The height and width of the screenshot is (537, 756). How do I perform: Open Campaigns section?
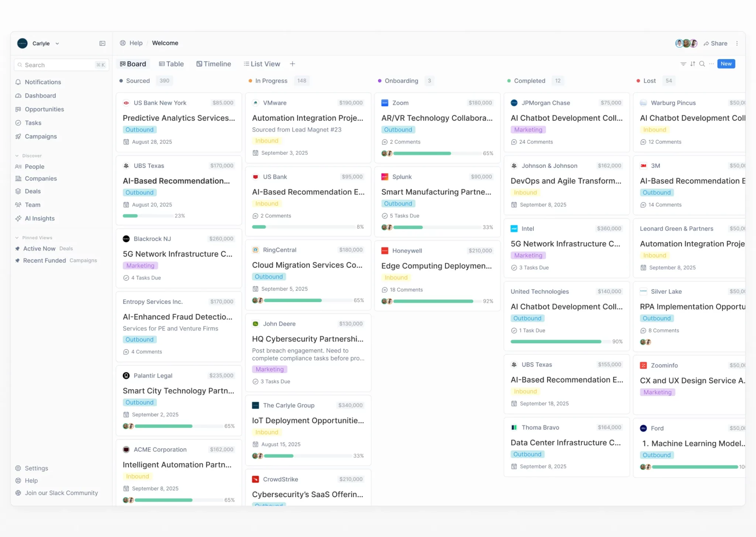[x=40, y=136]
